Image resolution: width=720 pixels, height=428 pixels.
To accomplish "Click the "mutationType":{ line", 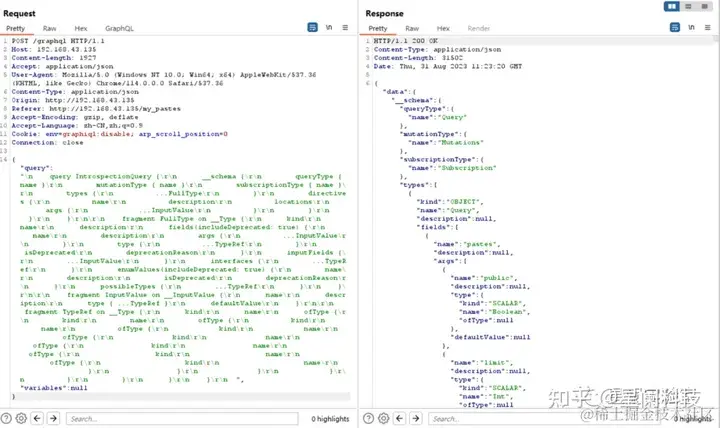I will pyautogui.click(x=433, y=134).
